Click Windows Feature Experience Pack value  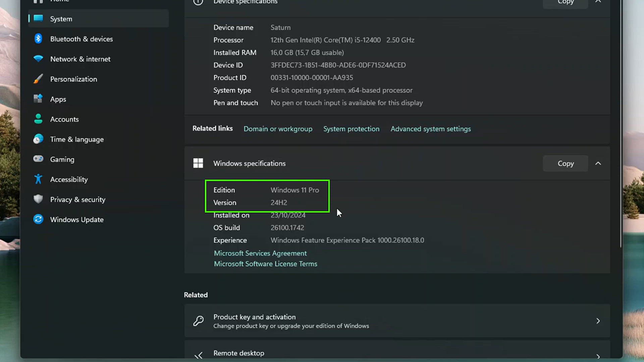click(x=347, y=240)
